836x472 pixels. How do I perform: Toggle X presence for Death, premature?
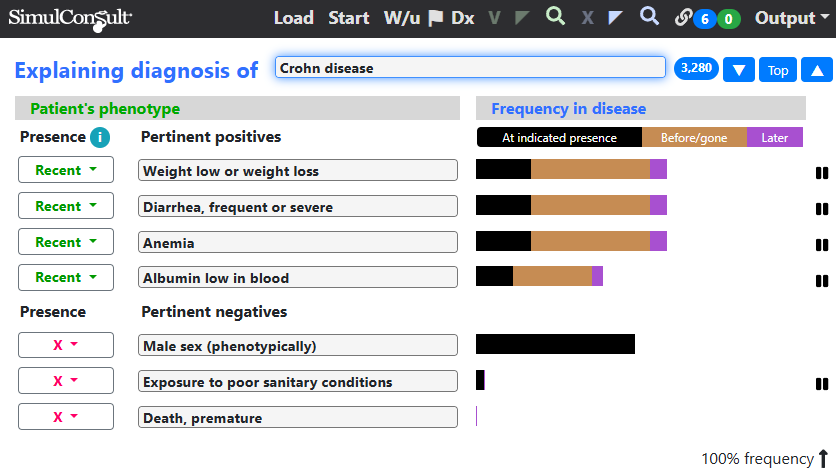pyautogui.click(x=66, y=417)
